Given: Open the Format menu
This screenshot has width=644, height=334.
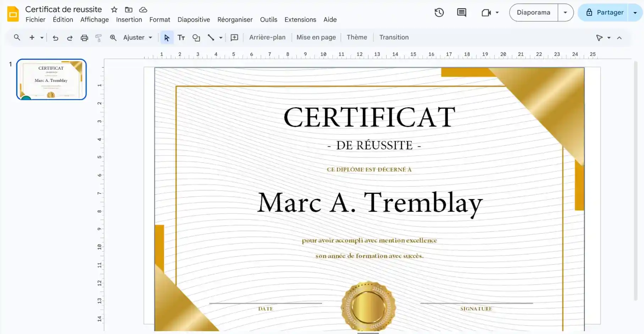Looking at the screenshot, I should [x=160, y=20].
